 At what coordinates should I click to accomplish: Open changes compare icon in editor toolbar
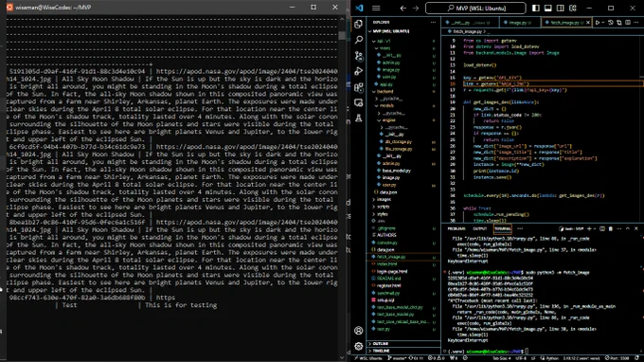point(619,22)
